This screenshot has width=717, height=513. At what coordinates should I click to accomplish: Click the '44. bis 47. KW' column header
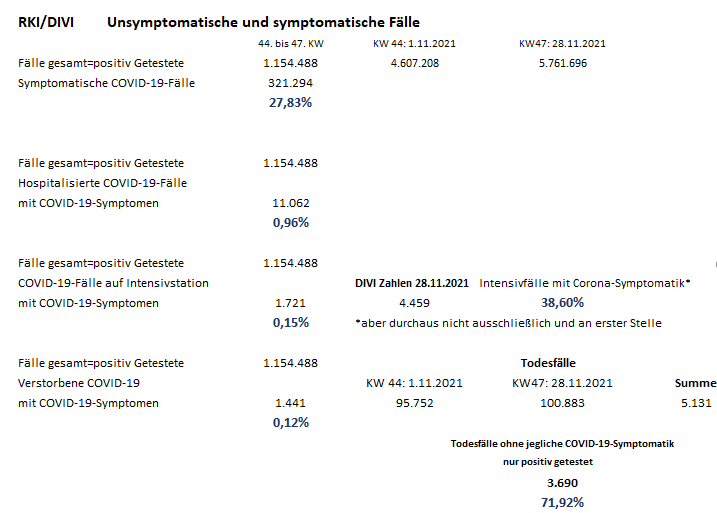(290, 44)
